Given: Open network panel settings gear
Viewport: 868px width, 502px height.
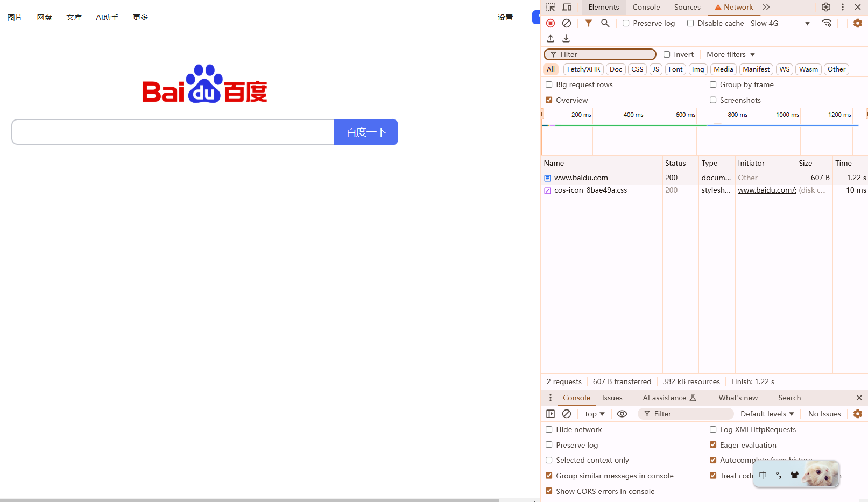Looking at the screenshot, I should (858, 23).
